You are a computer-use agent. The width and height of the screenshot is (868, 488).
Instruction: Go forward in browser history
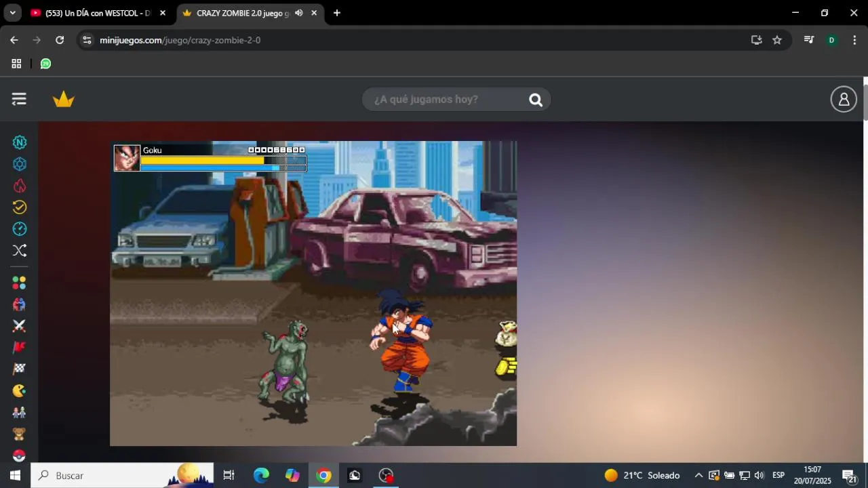point(37,40)
